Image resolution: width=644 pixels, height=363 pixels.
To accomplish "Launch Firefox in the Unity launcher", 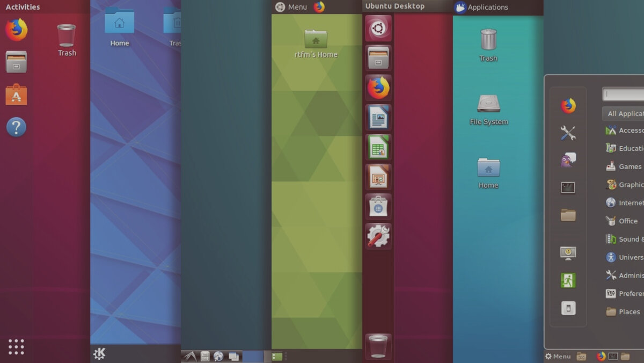I will click(378, 88).
